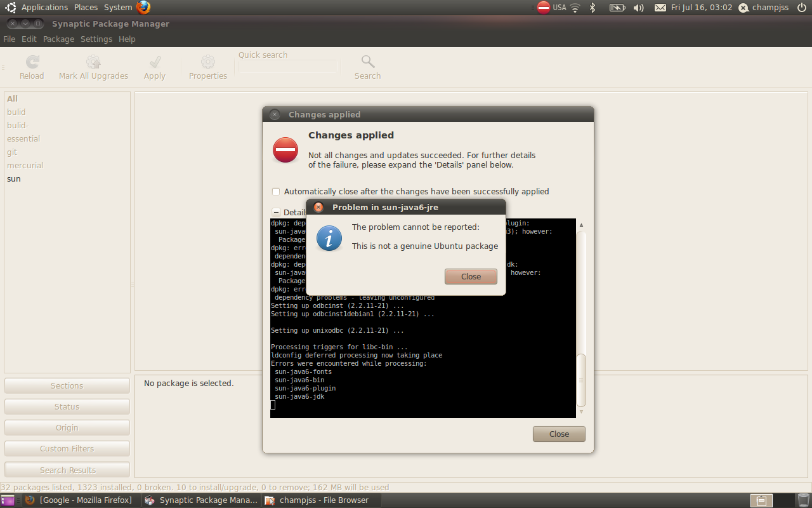
Task: Open the clock showing Fri Jul 16, 03:02
Action: (x=702, y=8)
